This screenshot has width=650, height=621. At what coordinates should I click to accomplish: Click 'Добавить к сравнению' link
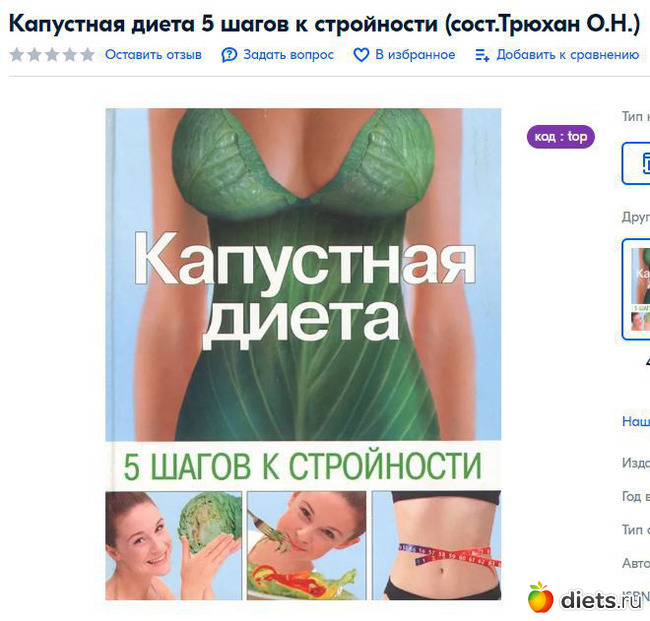568,55
